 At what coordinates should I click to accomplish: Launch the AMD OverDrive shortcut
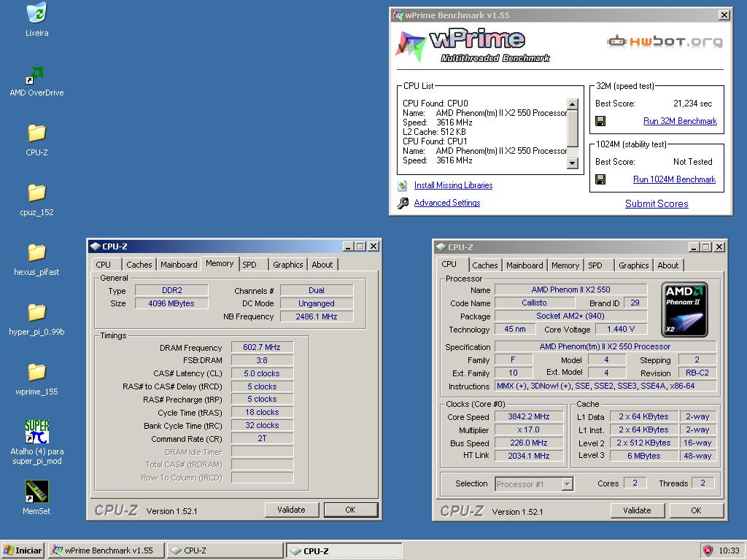35,76
